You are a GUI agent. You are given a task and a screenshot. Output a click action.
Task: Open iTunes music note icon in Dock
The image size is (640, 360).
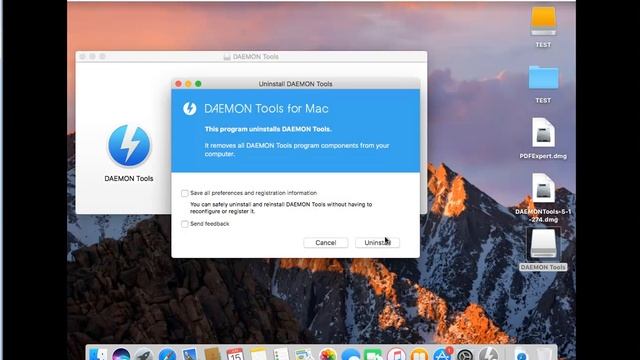396,354
